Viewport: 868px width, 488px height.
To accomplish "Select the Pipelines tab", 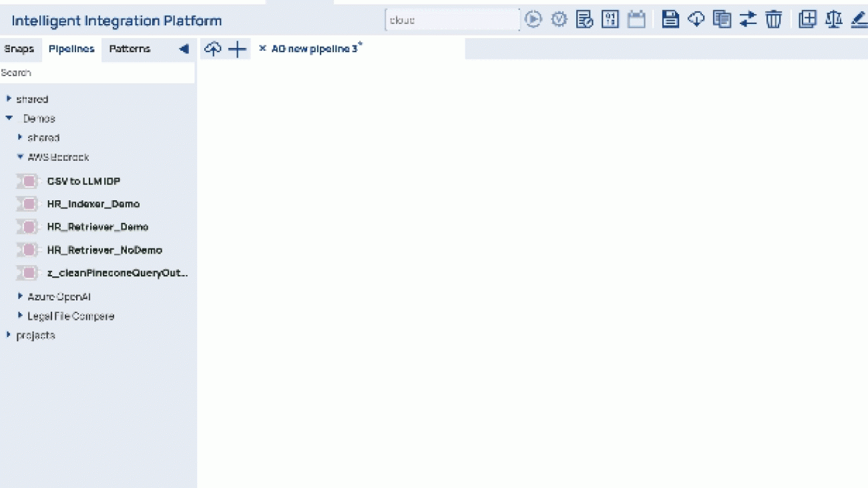I will tap(71, 49).
